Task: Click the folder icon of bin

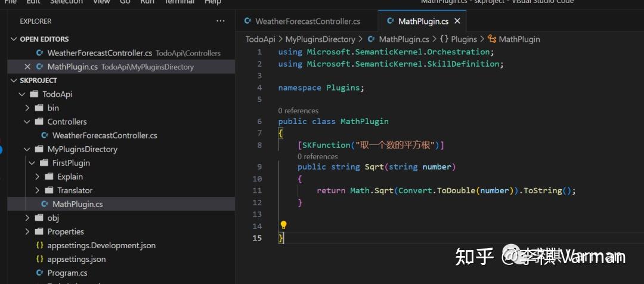Action: coord(39,107)
